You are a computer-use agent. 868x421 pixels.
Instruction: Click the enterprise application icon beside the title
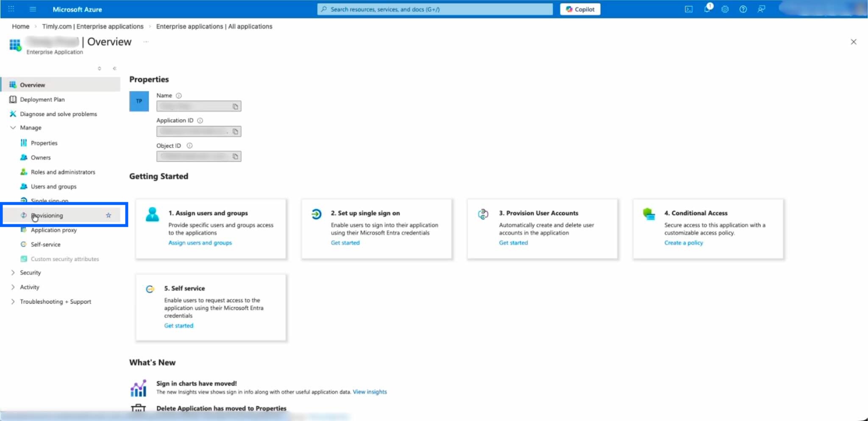tap(15, 45)
